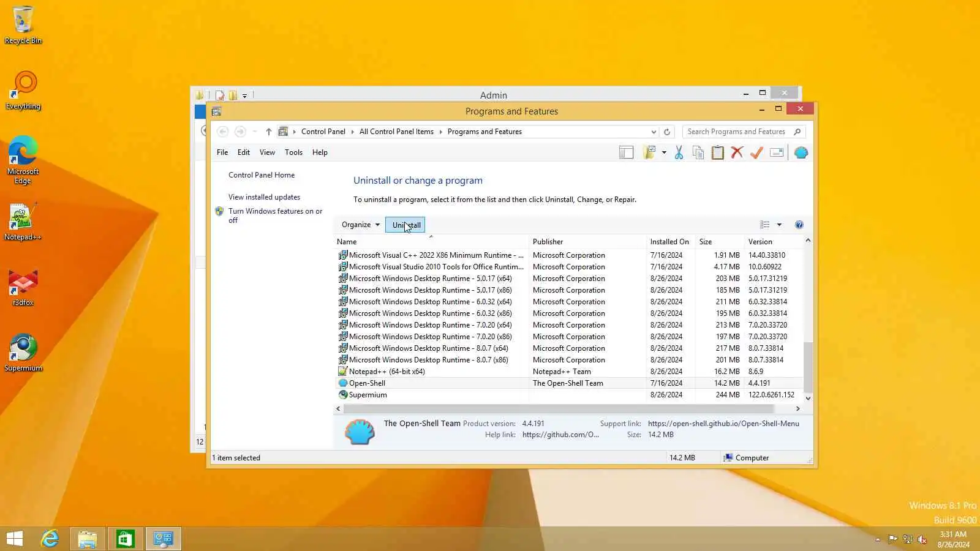
Task: Open the Support link URL for Open-Shell
Action: tap(723, 424)
